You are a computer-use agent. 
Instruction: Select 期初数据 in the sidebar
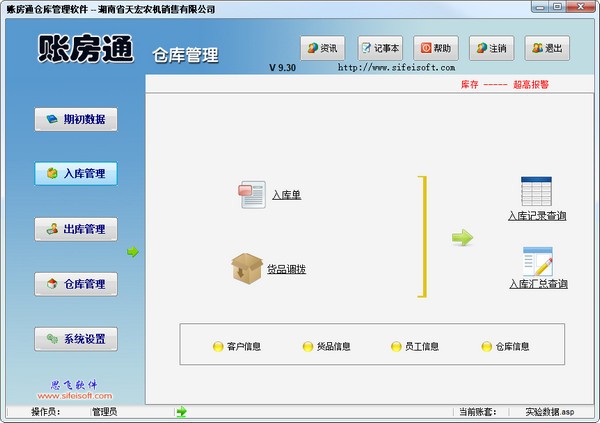[x=76, y=120]
